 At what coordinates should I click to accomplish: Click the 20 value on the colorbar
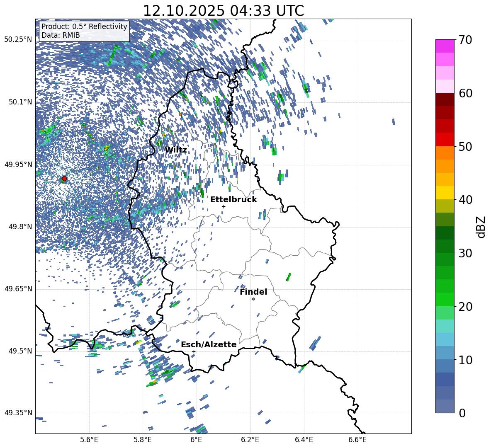tap(465, 307)
